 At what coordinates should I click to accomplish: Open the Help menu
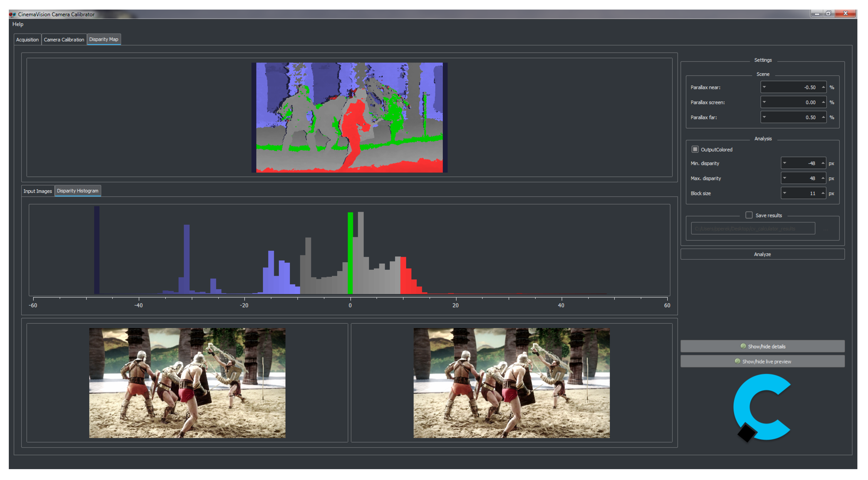click(18, 24)
